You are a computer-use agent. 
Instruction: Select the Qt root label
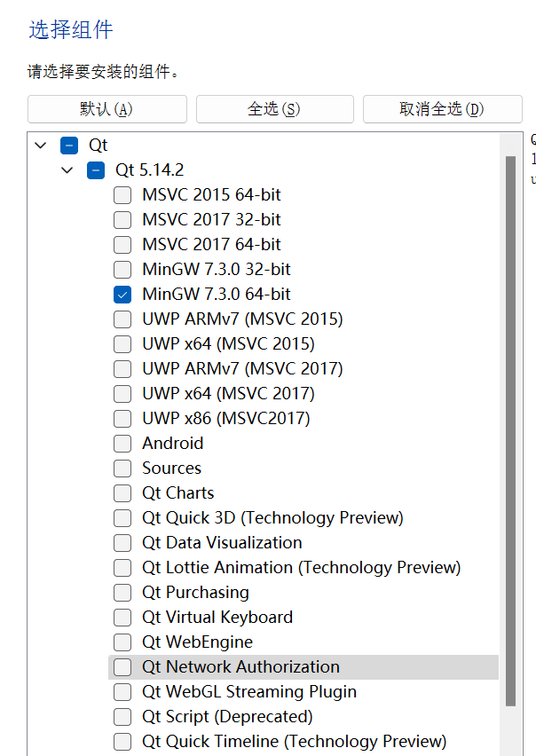tap(99, 146)
